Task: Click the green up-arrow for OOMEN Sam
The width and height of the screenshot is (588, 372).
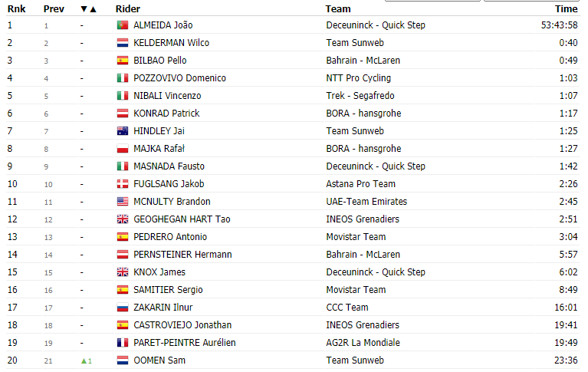Action: click(x=84, y=360)
